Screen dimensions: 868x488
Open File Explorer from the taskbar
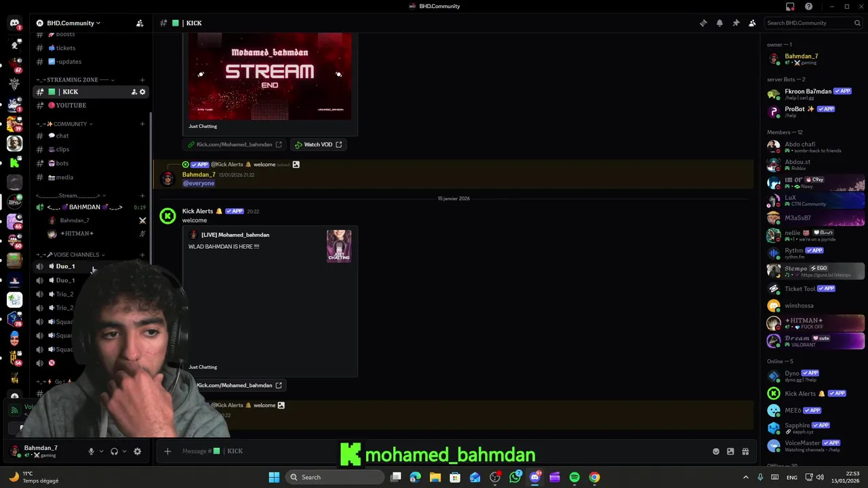click(x=435, y=477)
